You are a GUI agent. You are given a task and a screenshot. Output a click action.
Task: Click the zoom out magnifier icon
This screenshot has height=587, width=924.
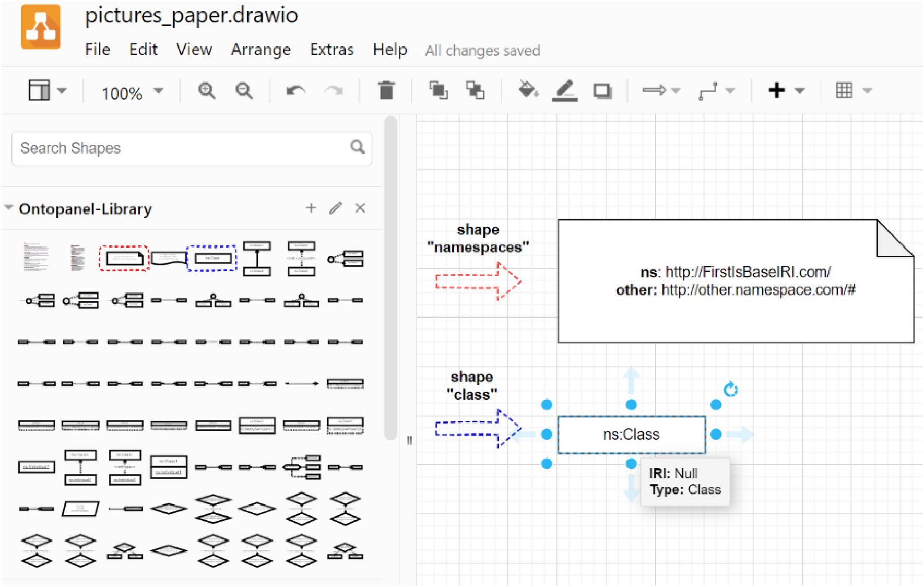click(244, 91)
